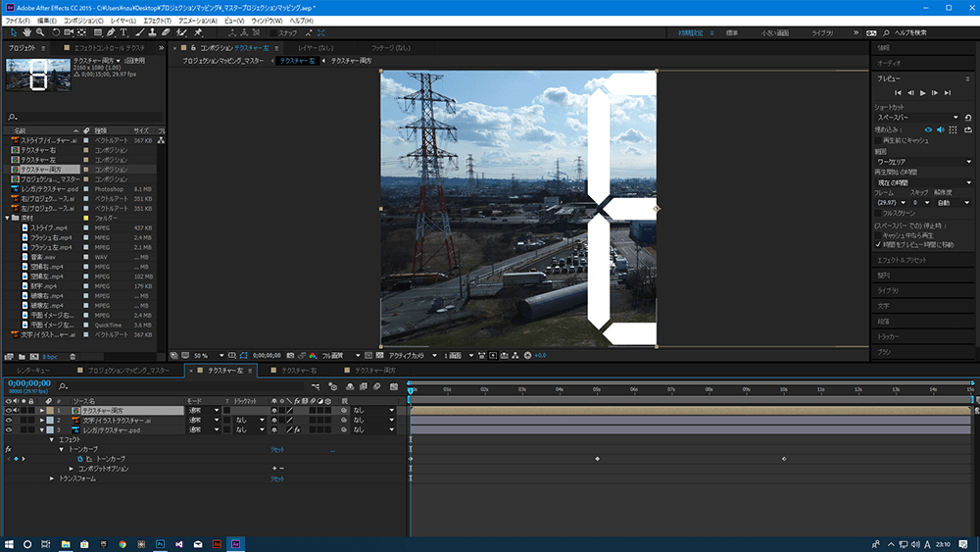Click the stopwatch icon for トーンカーブ property

pyautogui.click(x=80, y=459)
